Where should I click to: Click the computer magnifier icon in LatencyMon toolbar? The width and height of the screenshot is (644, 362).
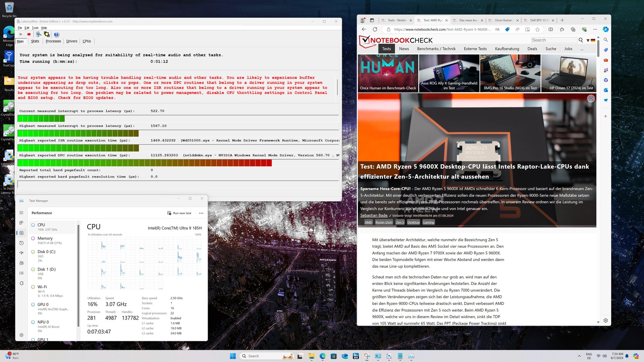coord(39,34)
